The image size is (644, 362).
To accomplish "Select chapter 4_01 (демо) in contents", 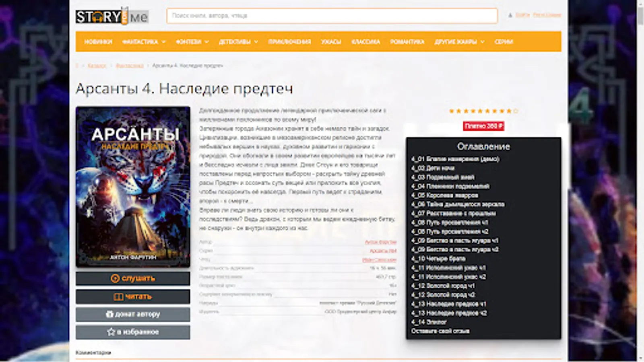I will (455, 159).
